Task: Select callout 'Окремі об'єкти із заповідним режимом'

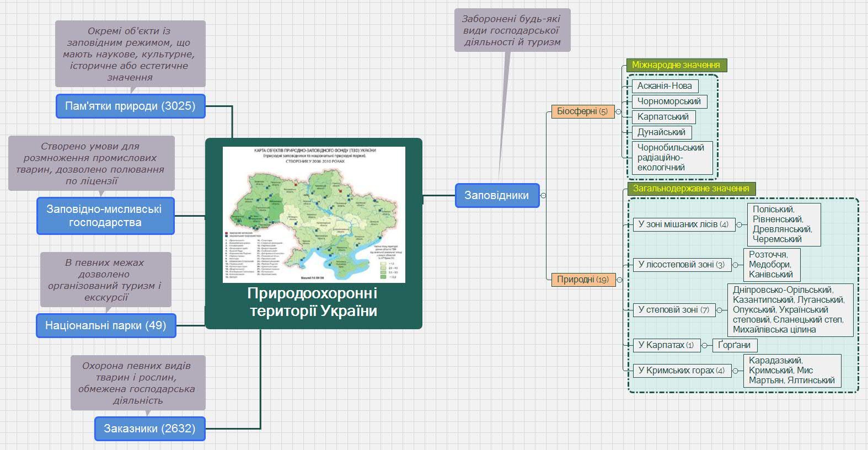Action: click(130, 54)
